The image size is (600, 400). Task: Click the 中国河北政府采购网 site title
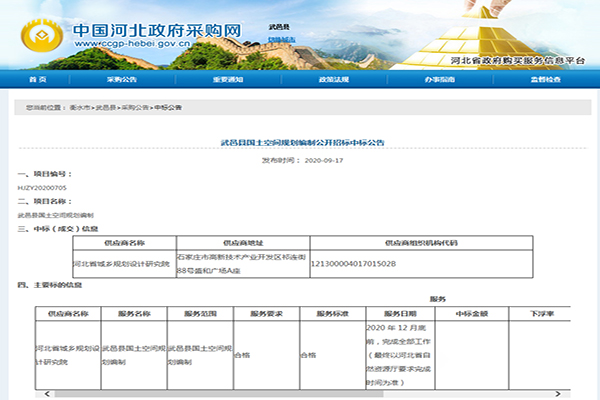tap(157, 30)
